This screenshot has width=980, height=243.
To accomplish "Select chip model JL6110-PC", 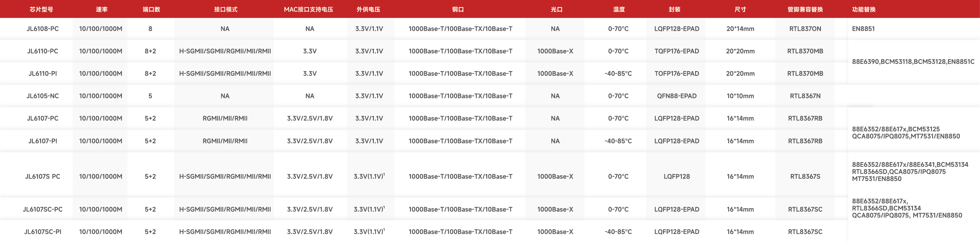I will coord(42,51).
